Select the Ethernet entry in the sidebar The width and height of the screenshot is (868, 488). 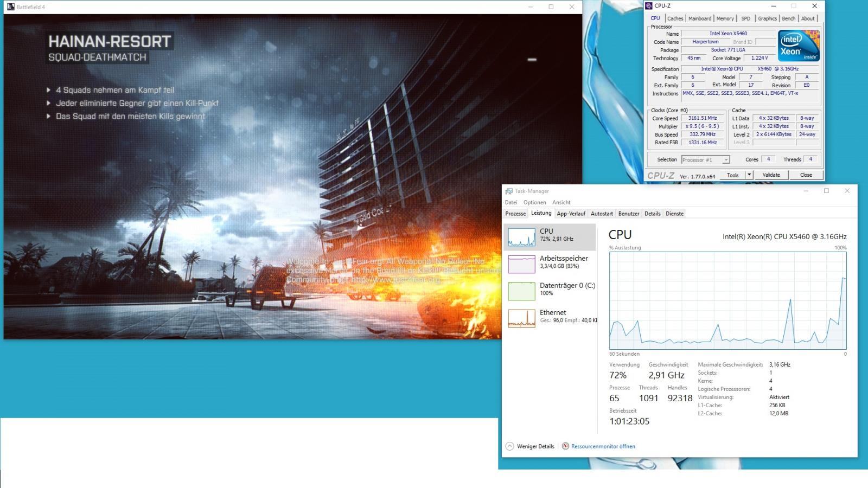pyautogui.click(x=550, y=318)
